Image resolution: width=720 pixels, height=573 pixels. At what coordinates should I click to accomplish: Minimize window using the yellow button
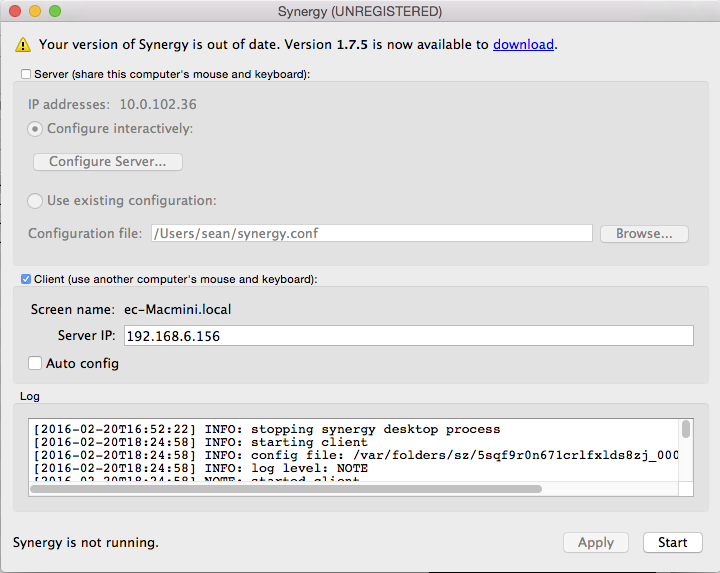(x=35, y=11)
